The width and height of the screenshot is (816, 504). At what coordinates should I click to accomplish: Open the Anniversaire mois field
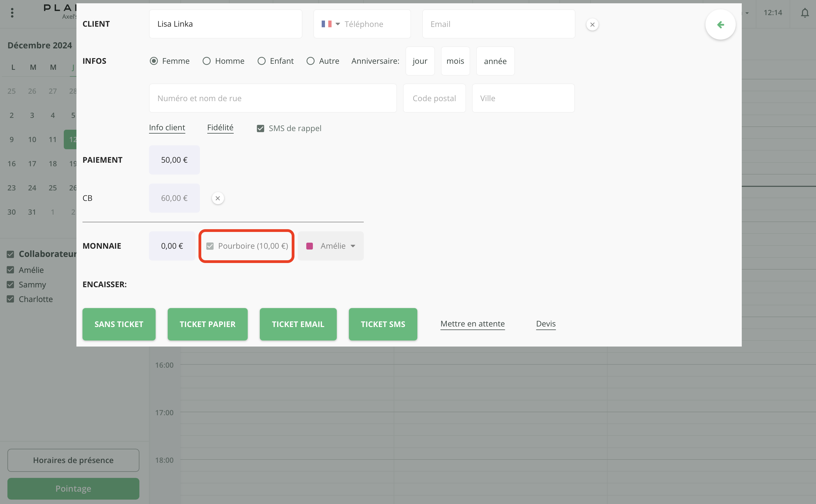pyautogui.click(x=455, y=61)
